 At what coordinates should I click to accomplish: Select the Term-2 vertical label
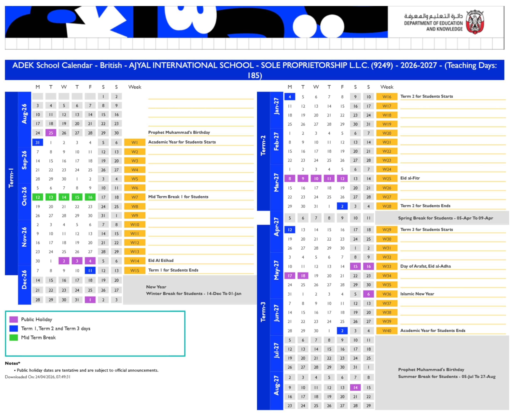(263, 145)
